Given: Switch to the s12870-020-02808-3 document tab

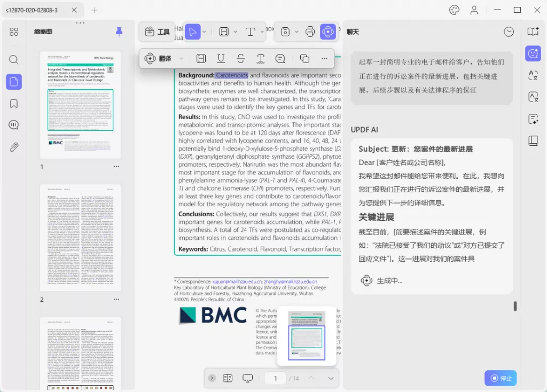Looking at the screenshot, I should 35,10.
